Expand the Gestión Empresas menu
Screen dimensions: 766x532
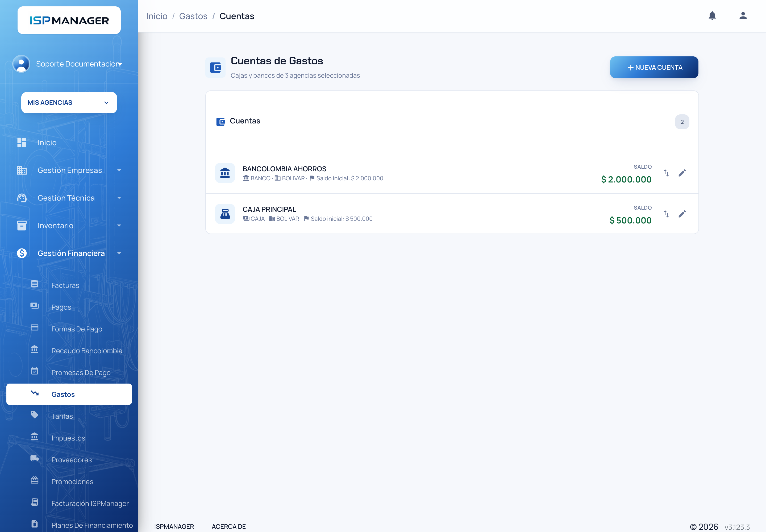(x=69, y=170)
